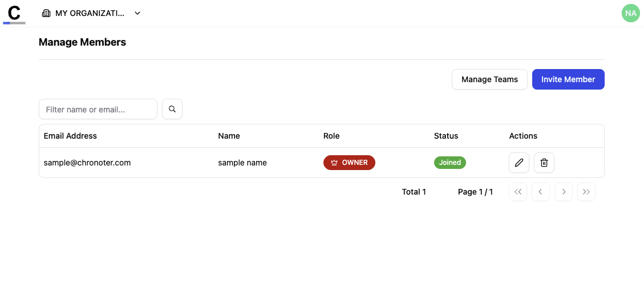
Task: Jump to last page of members
Action: [x=586, y=192]
